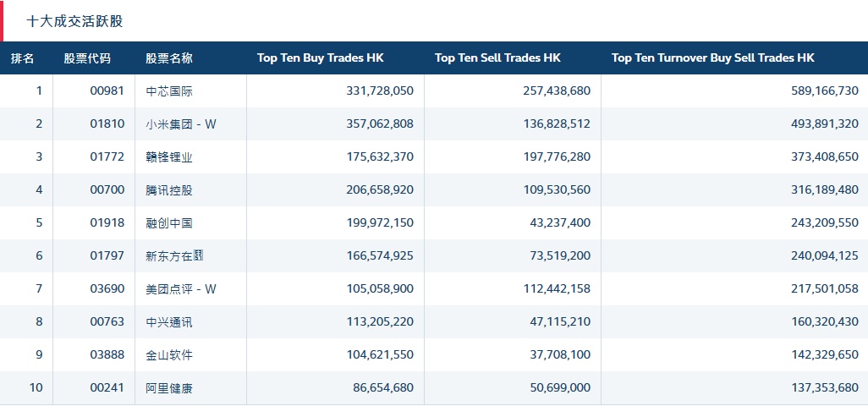Click Top Ten Turnover Buy Sell Trades header
This screenshot has height=406, width=868.
pos(712,58)
